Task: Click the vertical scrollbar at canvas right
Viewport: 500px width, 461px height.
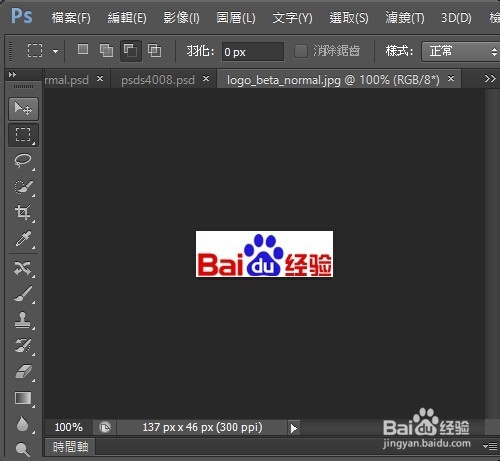Action: pos(492,253)
